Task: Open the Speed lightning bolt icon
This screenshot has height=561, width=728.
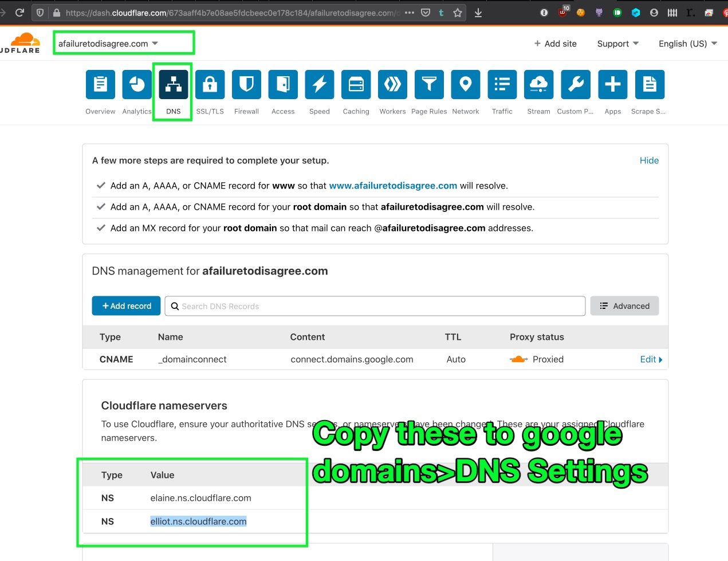Action: coord(320,85)
